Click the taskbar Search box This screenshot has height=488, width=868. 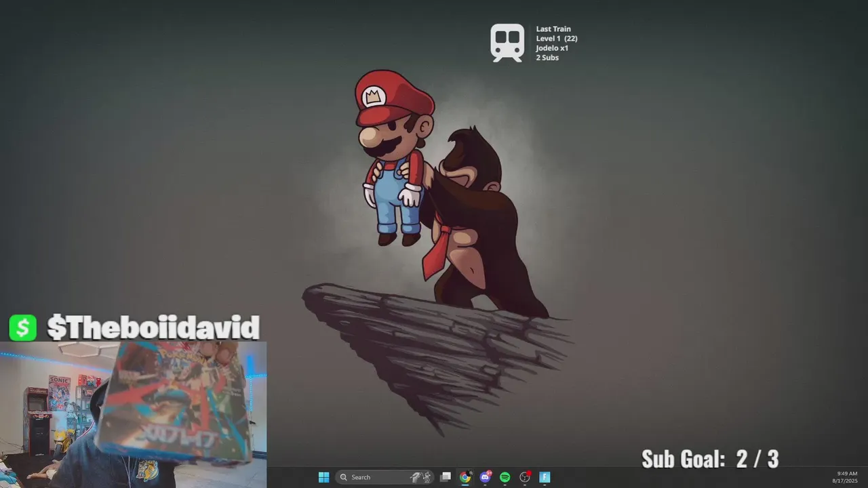click(x=384, y=477)
